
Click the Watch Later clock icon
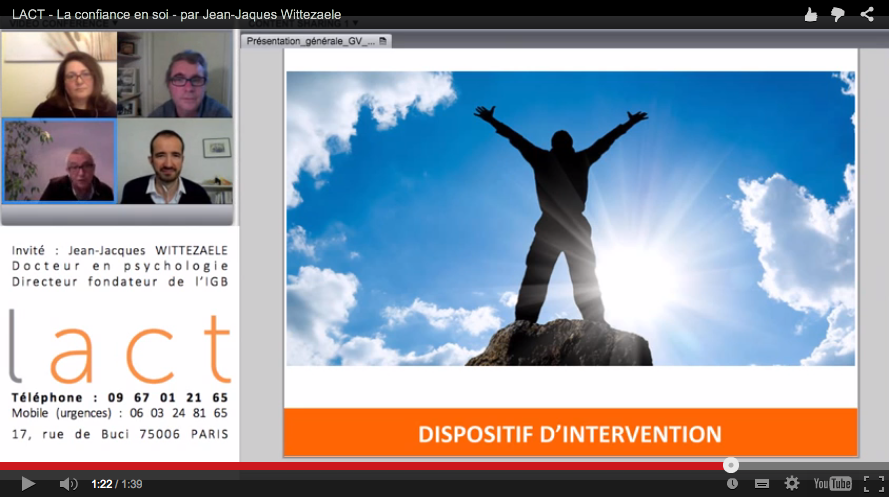pos(732,484)
